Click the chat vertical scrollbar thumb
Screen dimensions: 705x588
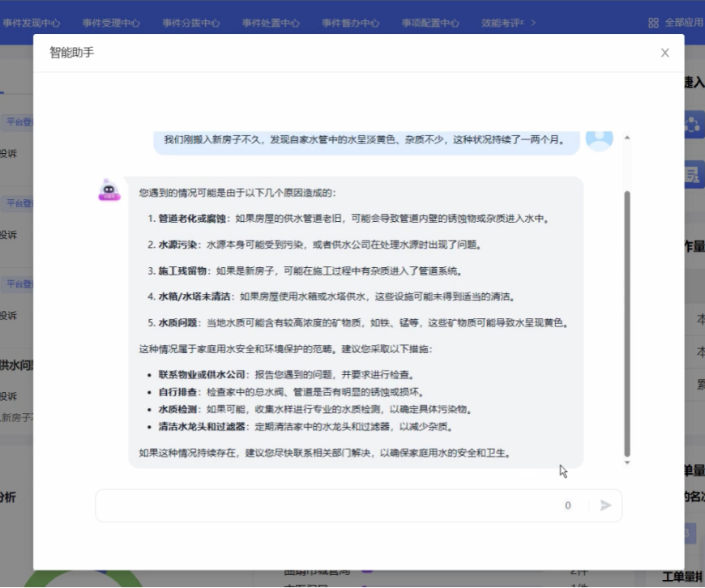tap(626, 324)
